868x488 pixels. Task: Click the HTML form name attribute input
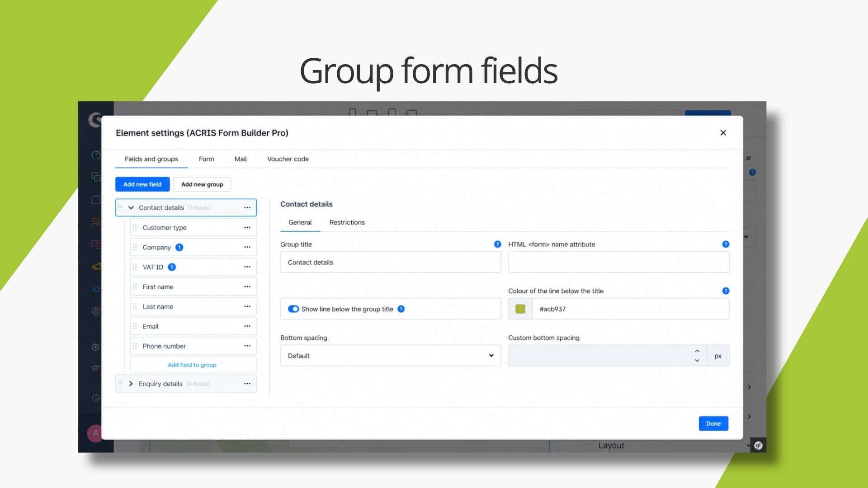tap(618, 262)
